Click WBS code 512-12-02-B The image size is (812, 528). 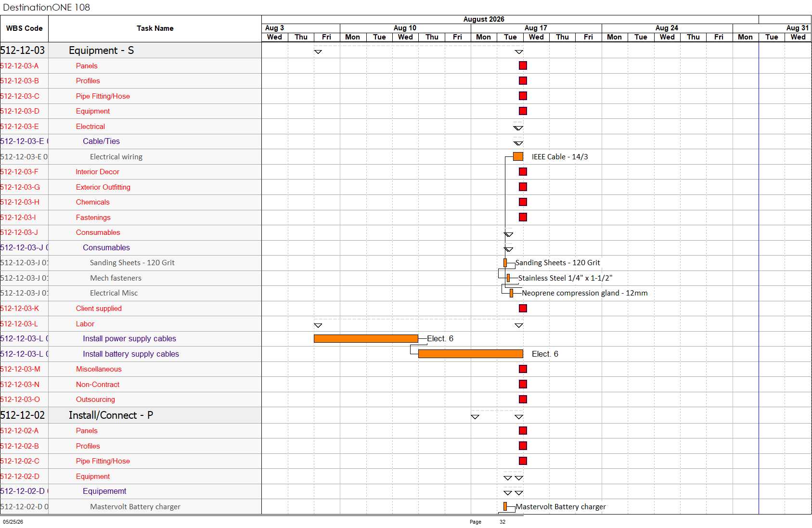tap(20, 446)
